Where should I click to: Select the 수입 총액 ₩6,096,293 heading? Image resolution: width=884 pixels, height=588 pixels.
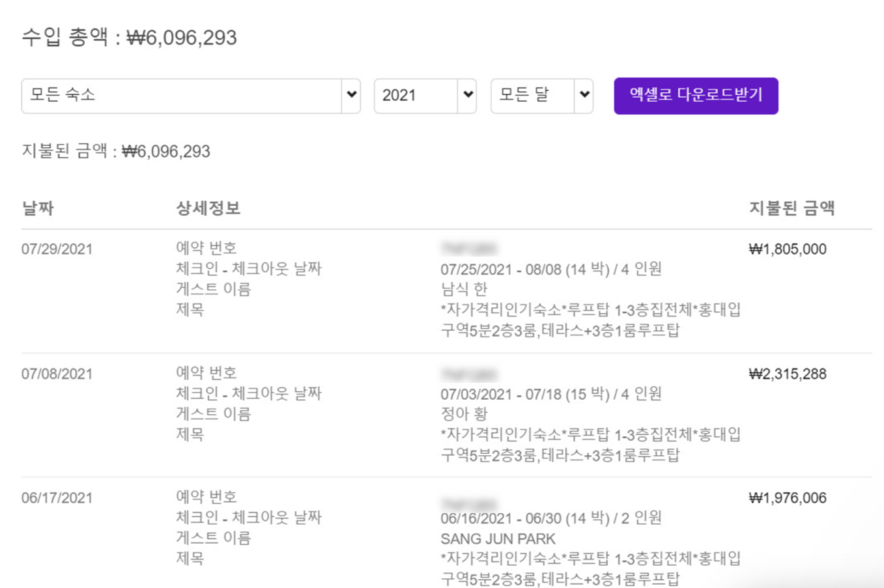[x=129, y=37]
